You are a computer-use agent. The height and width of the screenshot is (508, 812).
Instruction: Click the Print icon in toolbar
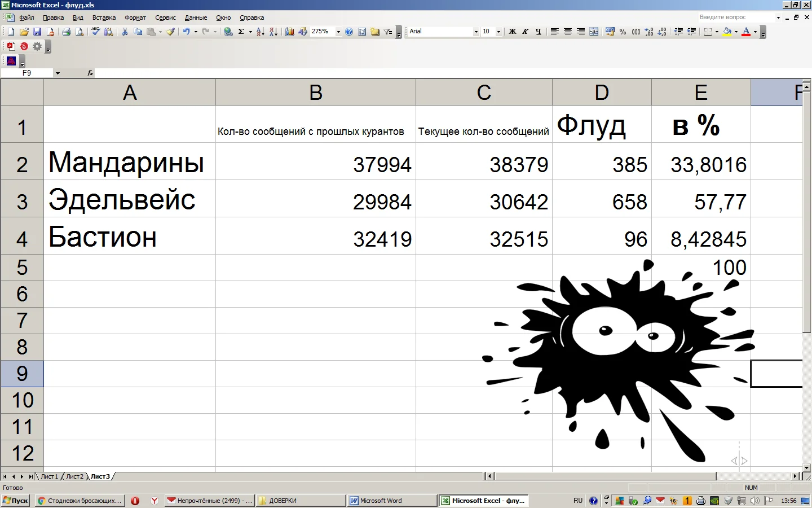tap(66, 32)
